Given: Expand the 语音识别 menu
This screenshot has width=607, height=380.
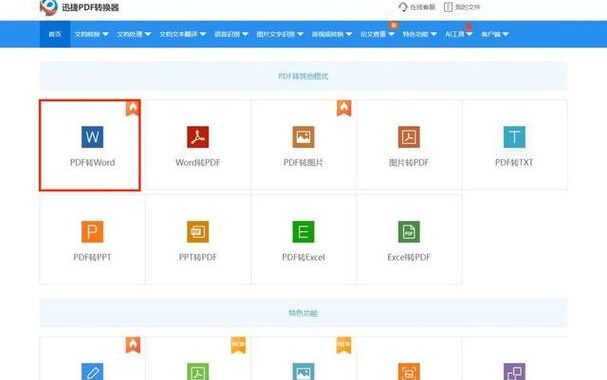Looking at the screenshot, I should click(x=231, y=34).
